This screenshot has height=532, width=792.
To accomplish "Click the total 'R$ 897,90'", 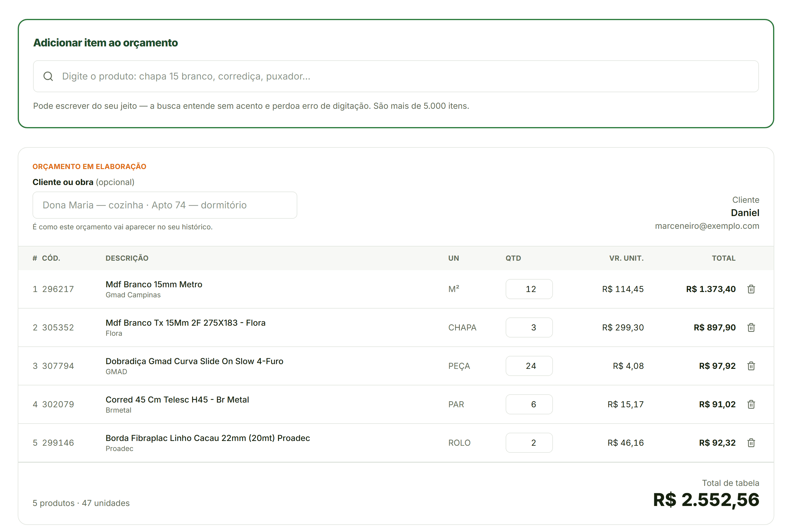I will tap(714, 327).
